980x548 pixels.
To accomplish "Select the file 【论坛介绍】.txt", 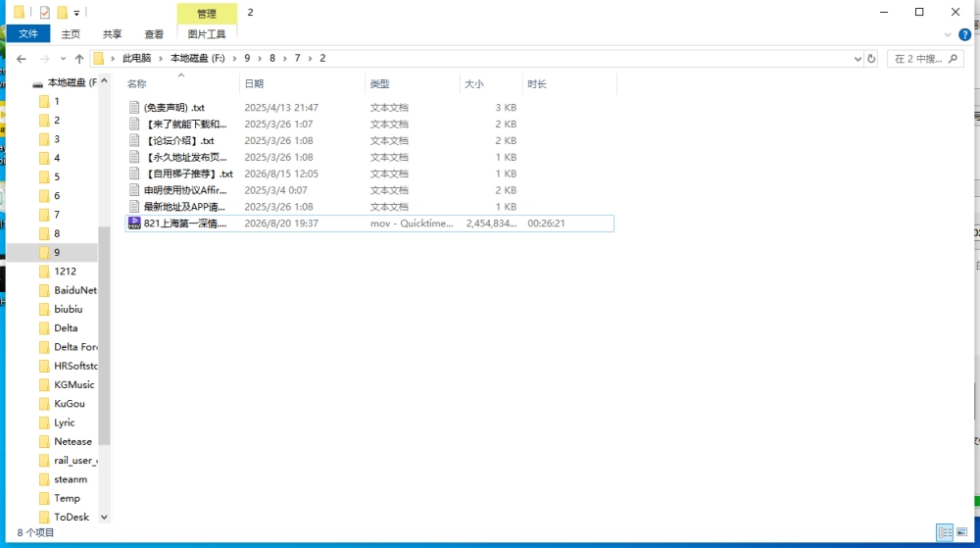I will pos(179,140).
